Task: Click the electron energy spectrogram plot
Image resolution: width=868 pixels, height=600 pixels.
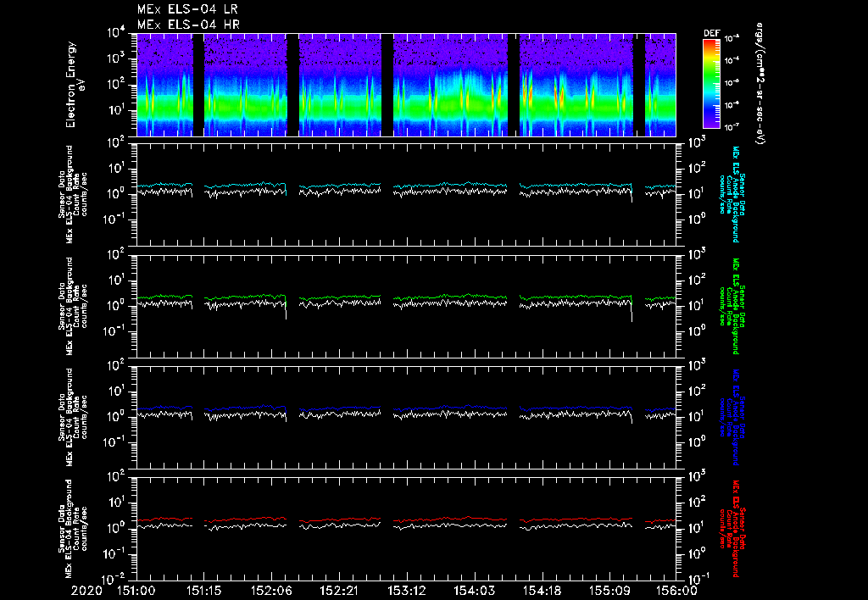Action: click(406, 85)
